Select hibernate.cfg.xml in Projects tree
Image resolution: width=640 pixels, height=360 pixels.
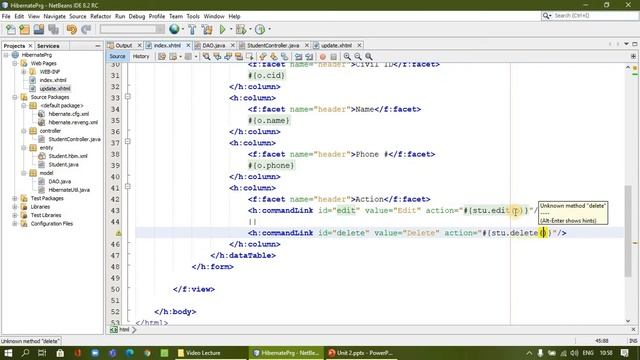pyautogui.click(x=69, y=114)
